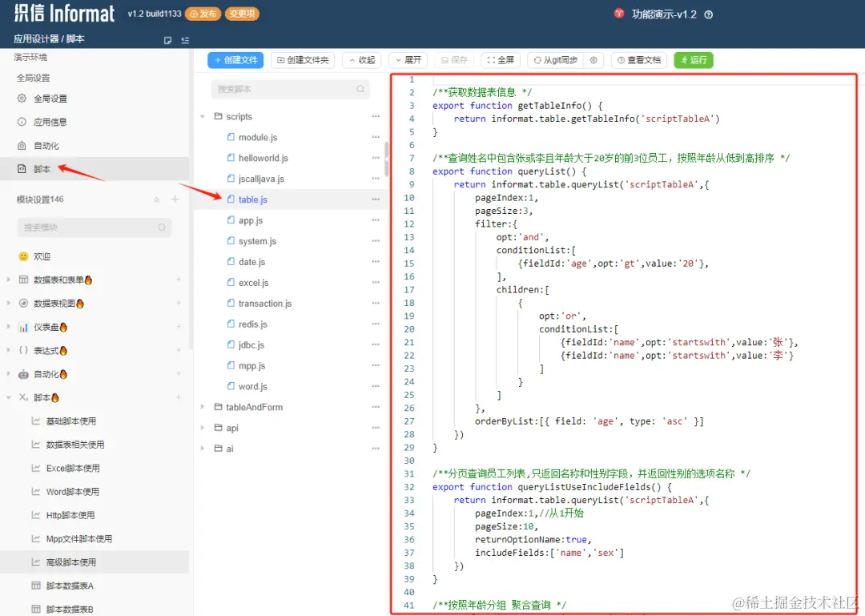Switch editor to 全屏 mode
This screenshot has height=616, width=865.
pos(501,60)
